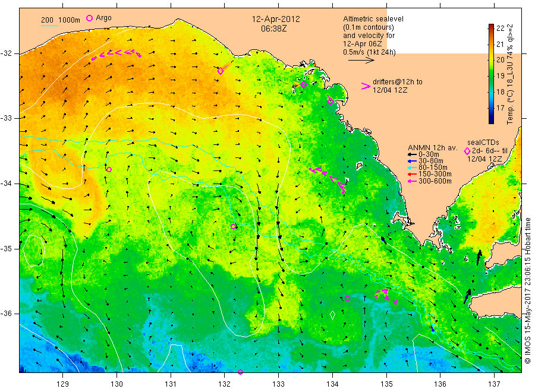
Task: Click the '0-30m' depth range label
Action: 429,154
